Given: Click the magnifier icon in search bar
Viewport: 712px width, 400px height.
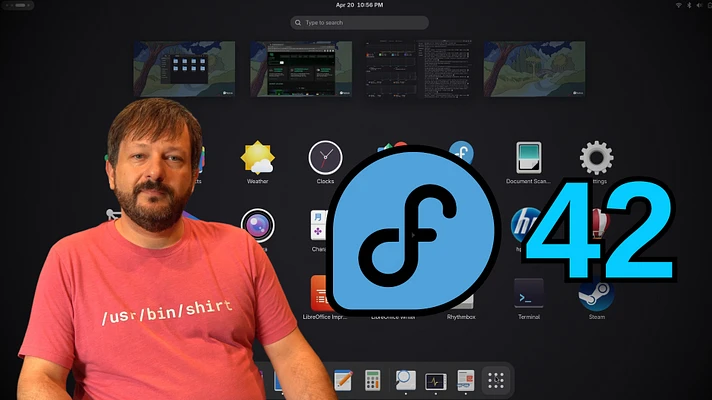Looking at the screenshot, I should (x=298, y=22).
